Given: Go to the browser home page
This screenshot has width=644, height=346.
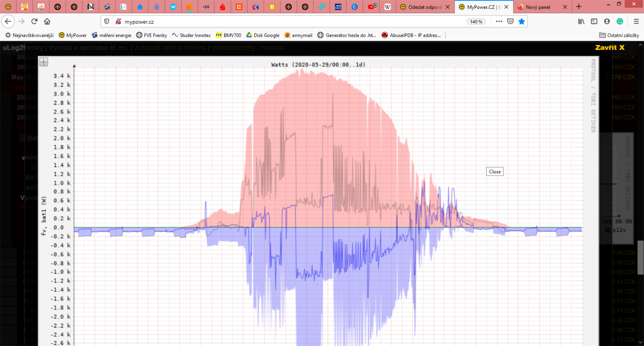Looking at the screenshot, I should coord(47,22).
